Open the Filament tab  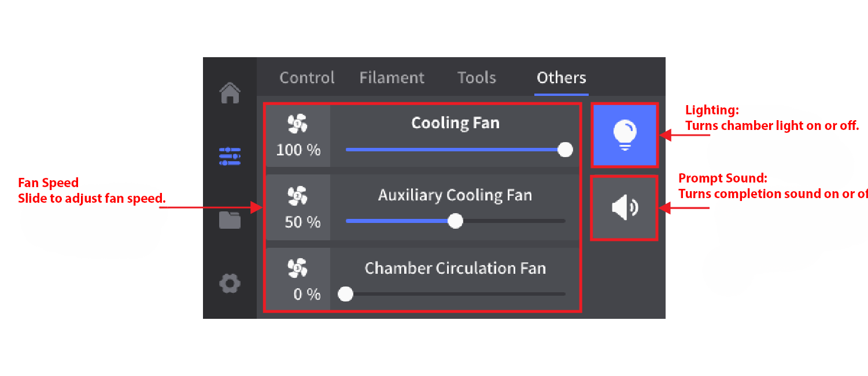391,77
